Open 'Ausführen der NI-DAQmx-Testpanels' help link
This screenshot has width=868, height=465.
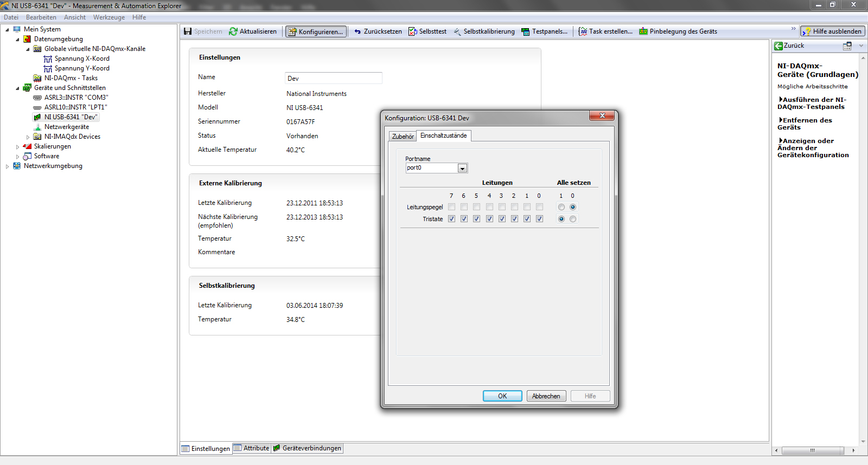coord(812,103)
